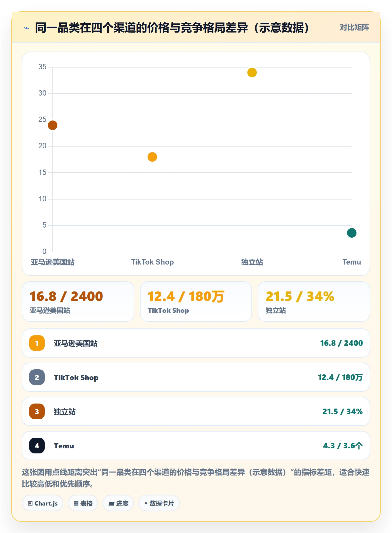Click the 表格 tag chip
The image size is (392, 533).
click(83, 503)
